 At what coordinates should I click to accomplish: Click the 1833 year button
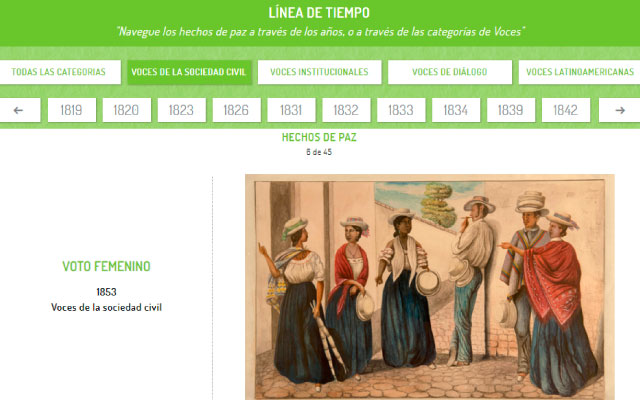tap(401, 110)
